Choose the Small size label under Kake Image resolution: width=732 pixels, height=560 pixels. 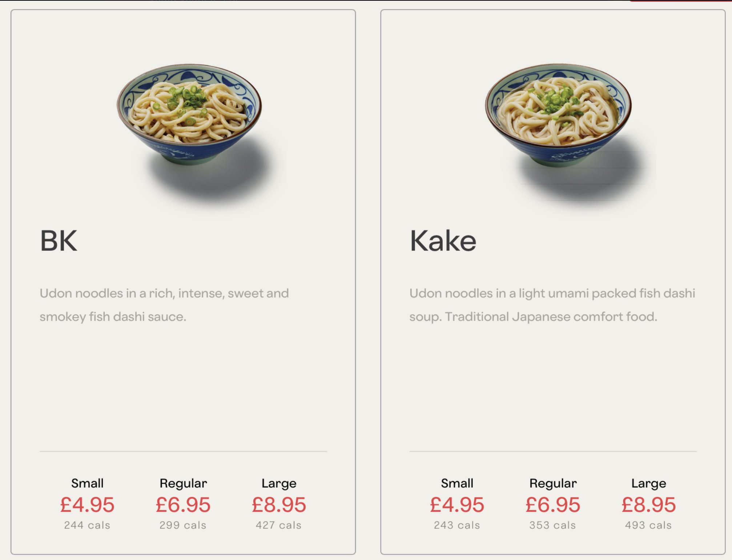tap(457, 483)
